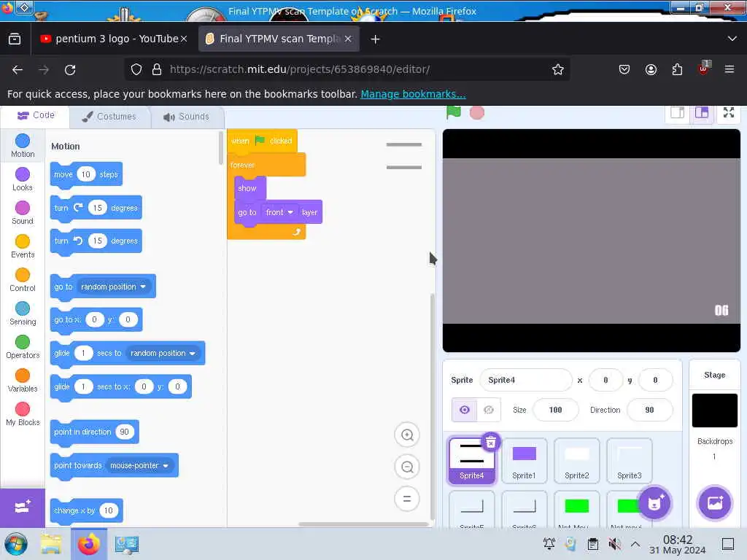Delete Sprite4 with trash icon

coord(491,443)
